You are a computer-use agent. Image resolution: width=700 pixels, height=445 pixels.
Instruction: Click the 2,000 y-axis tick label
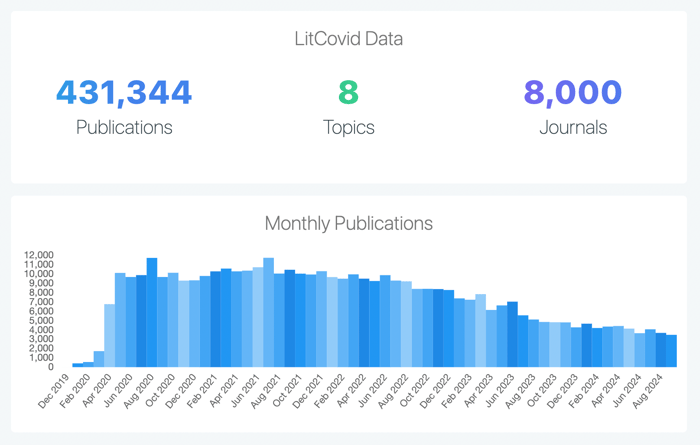click(41, 349)
